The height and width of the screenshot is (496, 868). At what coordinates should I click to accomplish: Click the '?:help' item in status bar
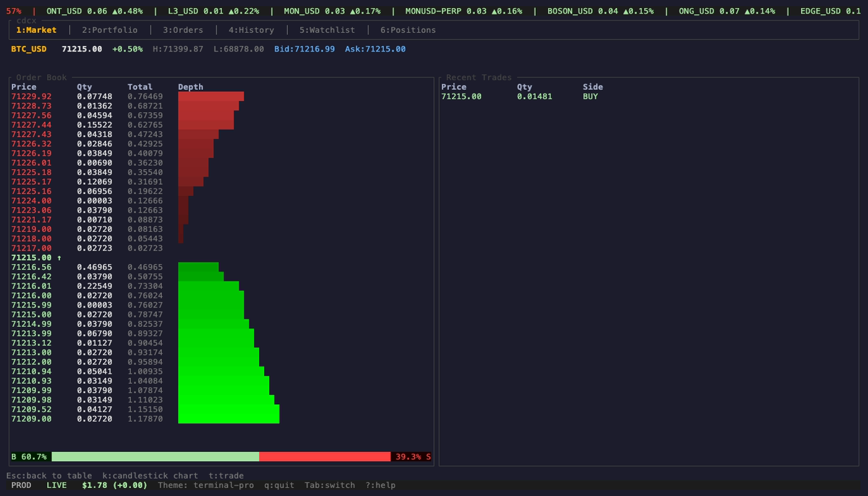(380, 485)
